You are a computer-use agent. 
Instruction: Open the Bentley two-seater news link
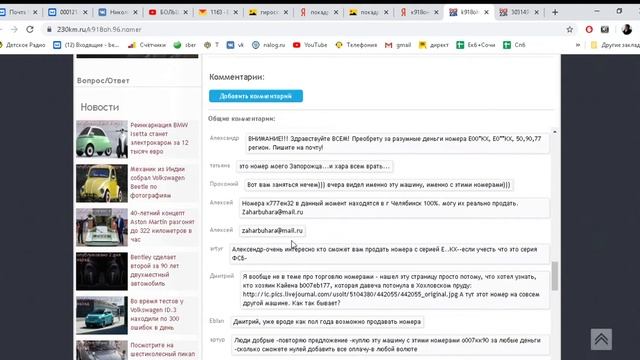click(155, 270)
